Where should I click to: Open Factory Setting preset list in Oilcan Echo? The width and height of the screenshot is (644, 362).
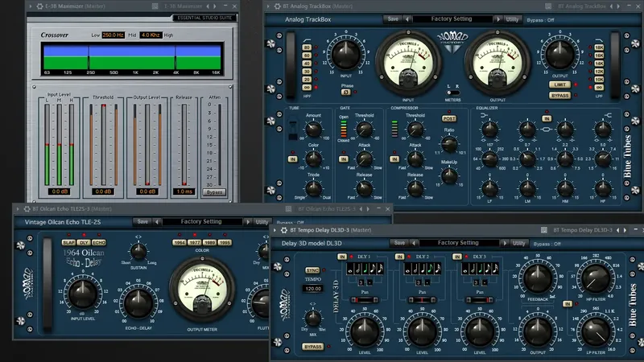(x=201, y=222)
